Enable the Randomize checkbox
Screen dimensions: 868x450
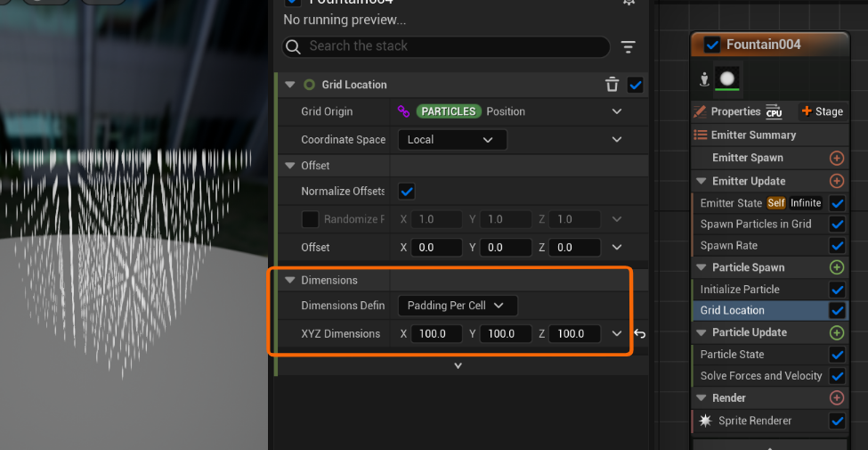pos(310,219)
